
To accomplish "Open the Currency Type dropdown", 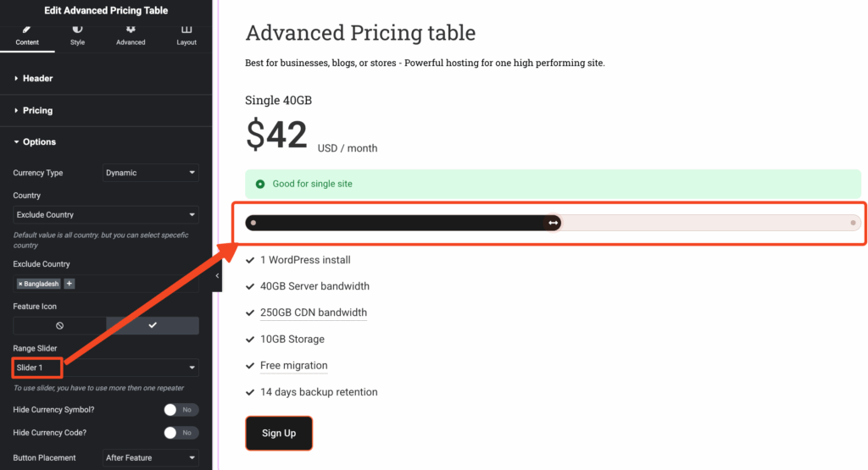I will click(x=150, y=173).
